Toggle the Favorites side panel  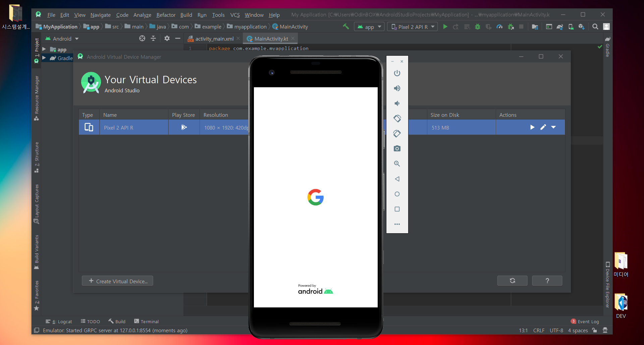pos(37,295)
